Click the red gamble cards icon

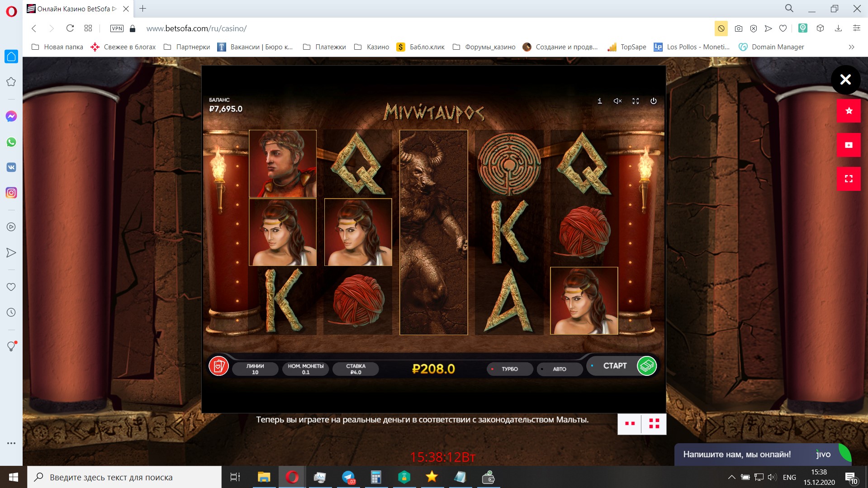tap(218, 366)
